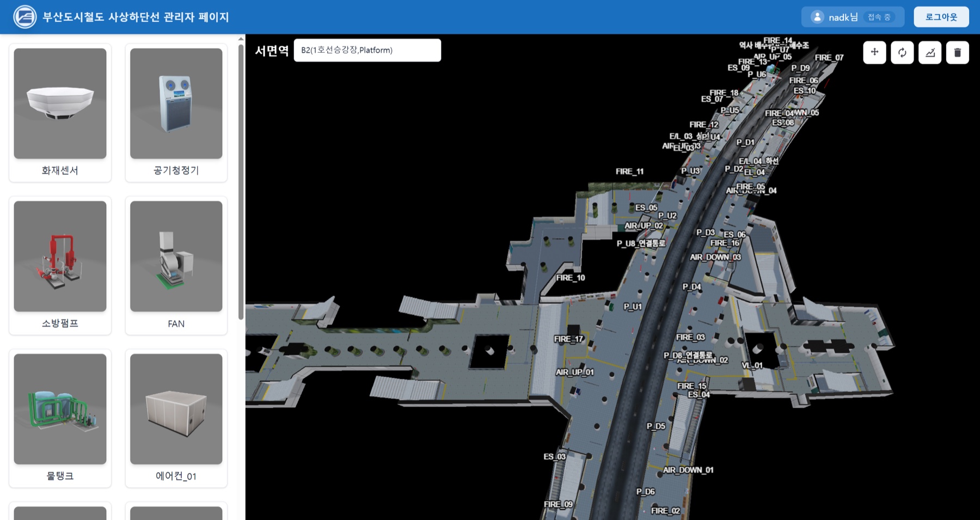The width and height of the screenshot is (980, 520).
Task: Select the AIR_DOWN_03 marker label
Action: point(715,257)
